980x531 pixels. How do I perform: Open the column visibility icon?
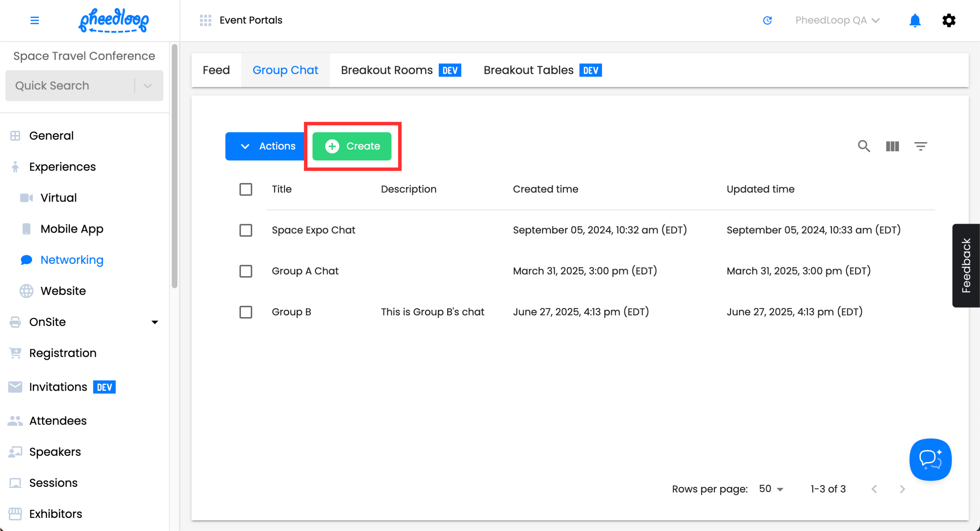click(x=892, y=146)
